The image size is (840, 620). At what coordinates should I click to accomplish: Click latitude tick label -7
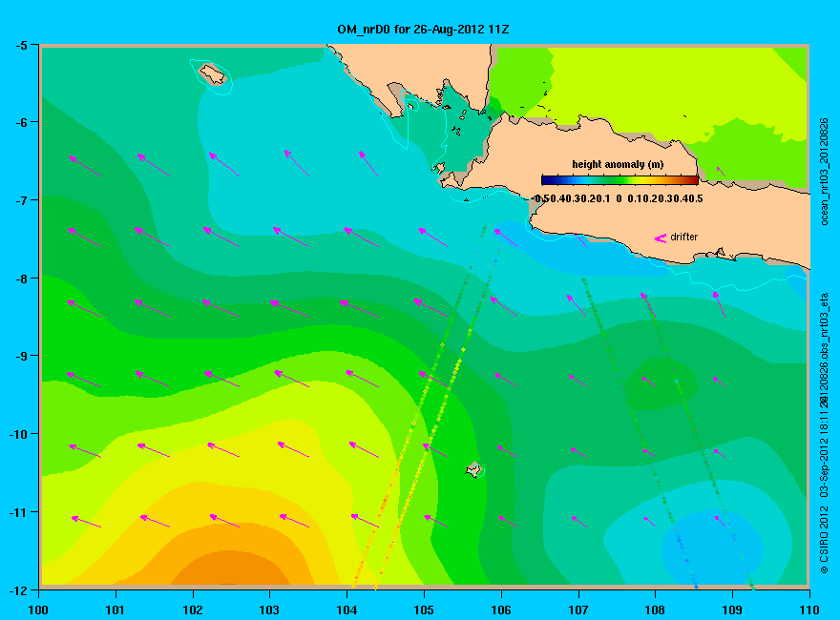[x=21, y=200]
